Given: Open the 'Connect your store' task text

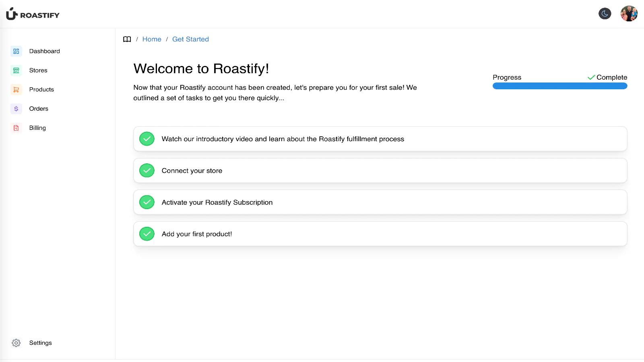Looking at the screenshot, I should 192,171.
